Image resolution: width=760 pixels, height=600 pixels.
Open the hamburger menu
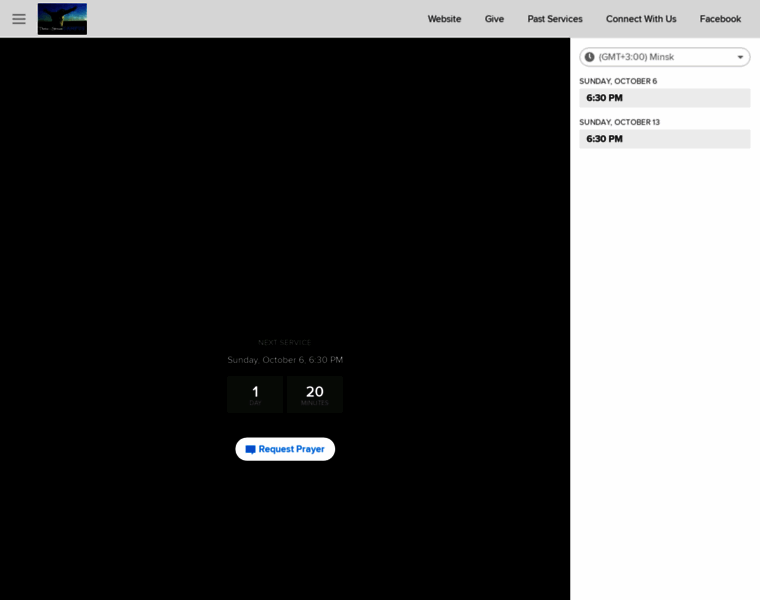pyautogui.click(x=19, y=19)
